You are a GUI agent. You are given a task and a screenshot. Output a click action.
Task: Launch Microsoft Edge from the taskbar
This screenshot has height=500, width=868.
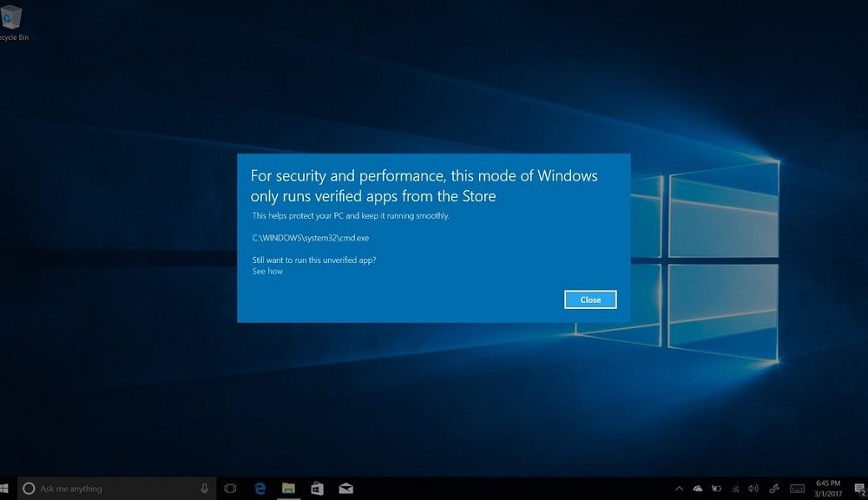(259, 489)
